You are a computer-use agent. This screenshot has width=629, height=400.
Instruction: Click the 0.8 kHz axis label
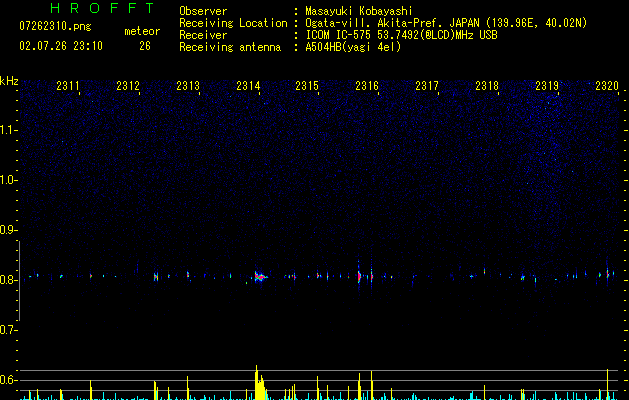click(9, 280)
